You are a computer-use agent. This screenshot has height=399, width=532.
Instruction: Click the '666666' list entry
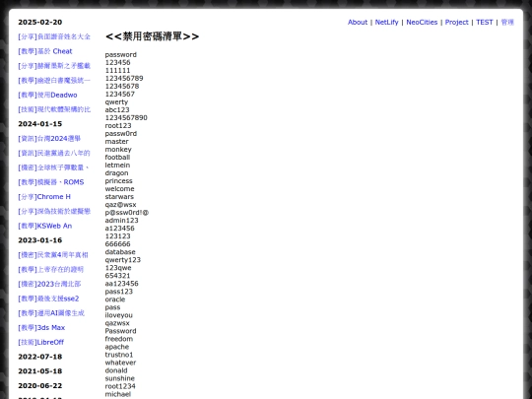(118, 244)
